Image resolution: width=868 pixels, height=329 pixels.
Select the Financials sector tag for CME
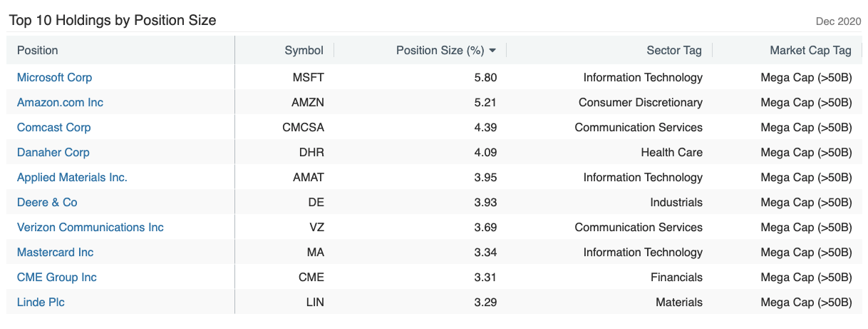[676, 277]
